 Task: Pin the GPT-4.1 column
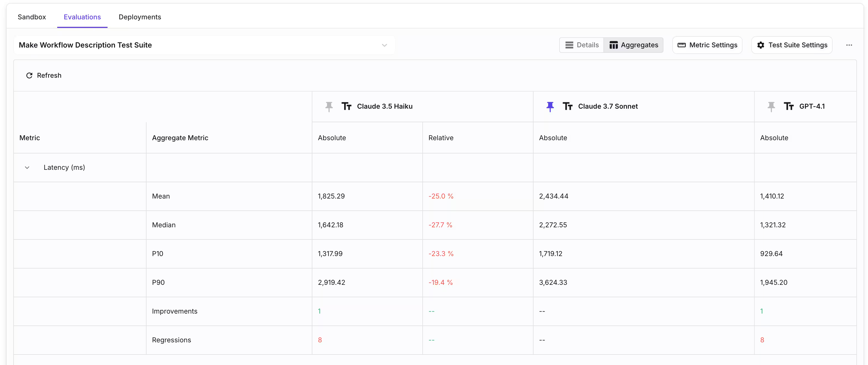coord(771,106)
